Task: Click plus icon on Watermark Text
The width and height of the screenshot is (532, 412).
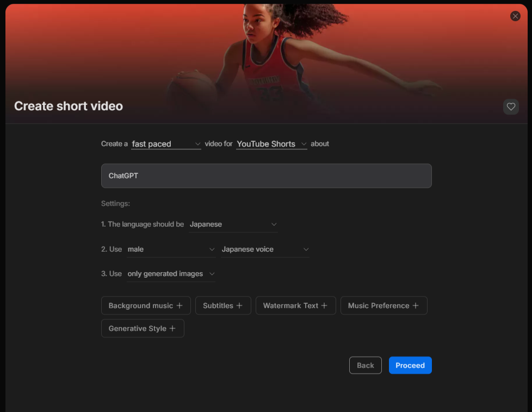Action: point(324,305)
